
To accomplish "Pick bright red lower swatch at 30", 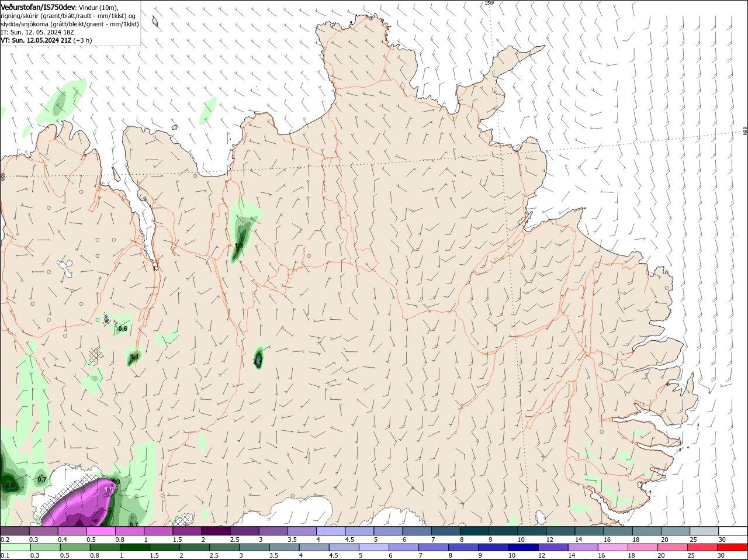I will coord(733,548).
